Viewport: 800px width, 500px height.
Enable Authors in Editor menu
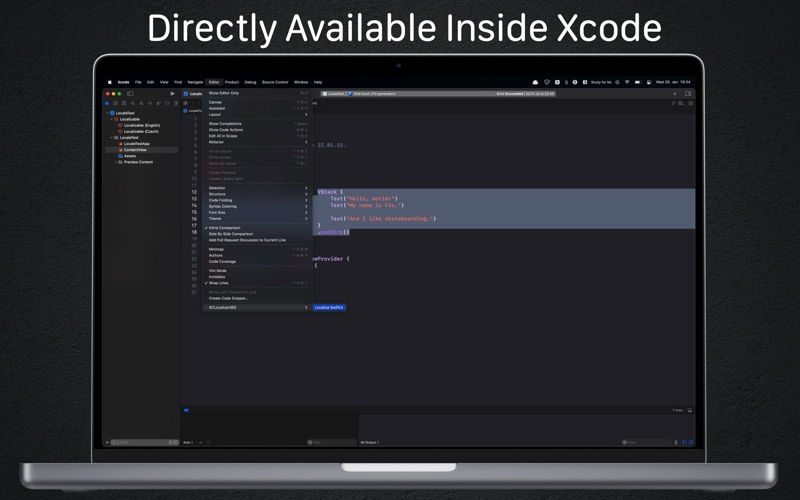pyautogui.click(x=255, y=256)
